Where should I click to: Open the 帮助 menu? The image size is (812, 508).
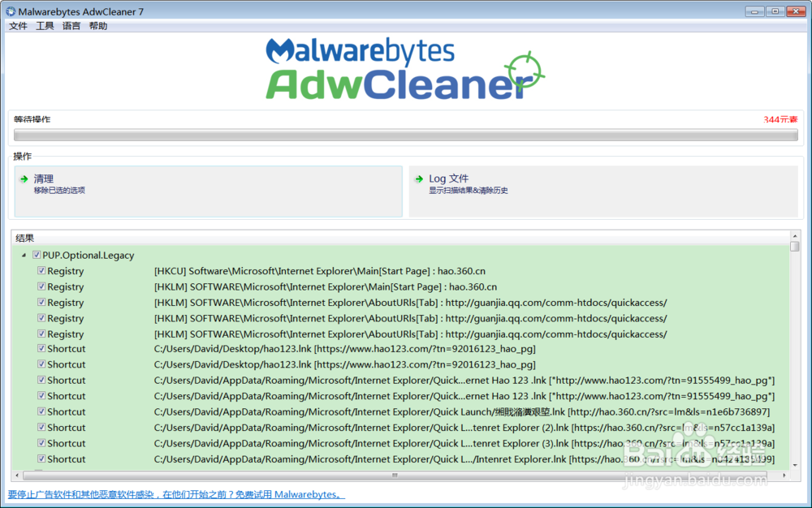pyautogui.click(x=98, y=26)
